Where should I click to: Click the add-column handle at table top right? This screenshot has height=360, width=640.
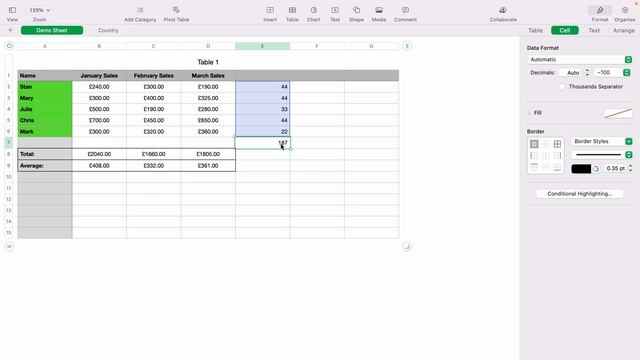click(x=407, y=46)
